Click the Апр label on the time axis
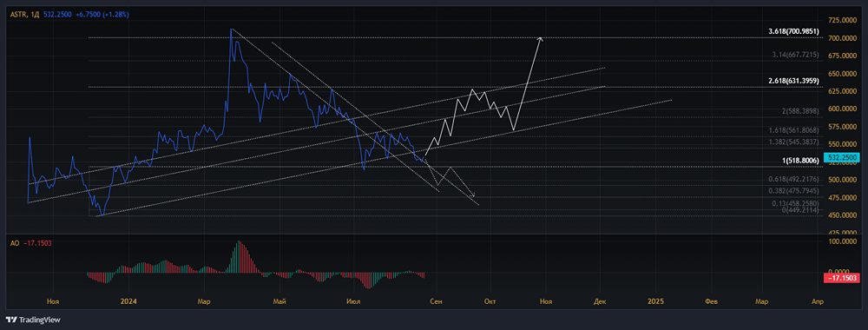 (x=817, y=301)
